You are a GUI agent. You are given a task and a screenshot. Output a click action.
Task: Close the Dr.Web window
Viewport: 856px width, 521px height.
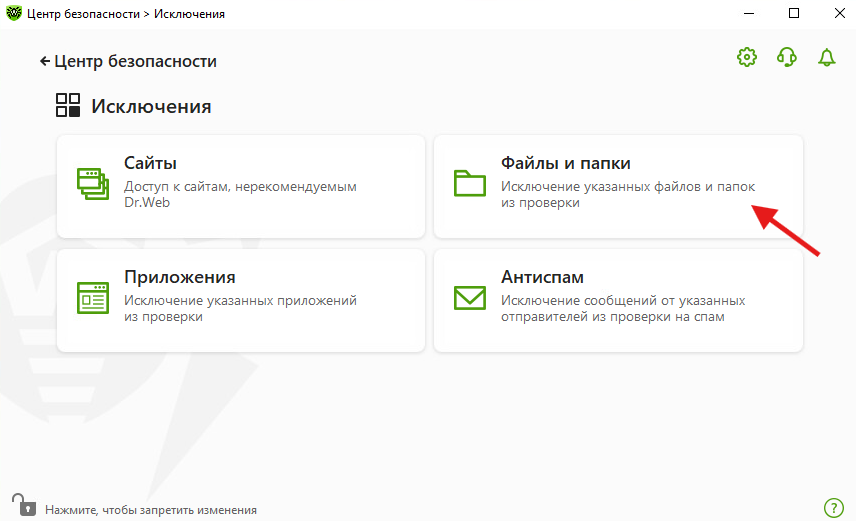[840, 13]
